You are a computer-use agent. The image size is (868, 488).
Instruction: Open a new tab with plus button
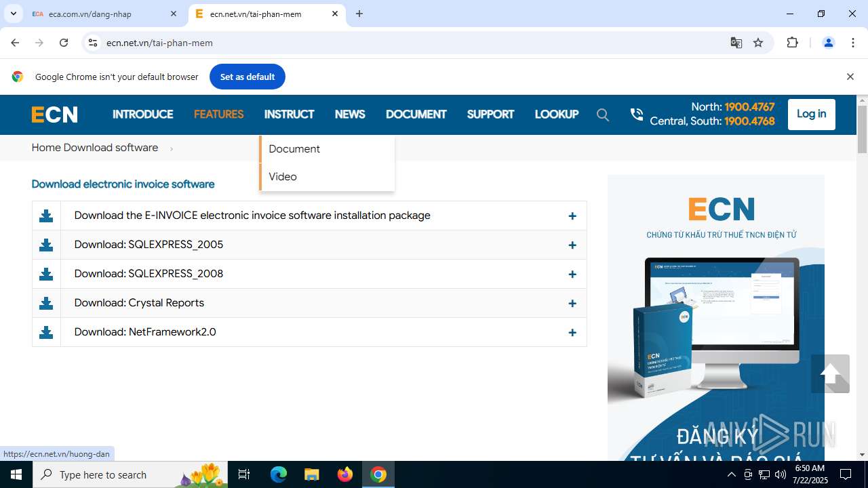[359, 14]
